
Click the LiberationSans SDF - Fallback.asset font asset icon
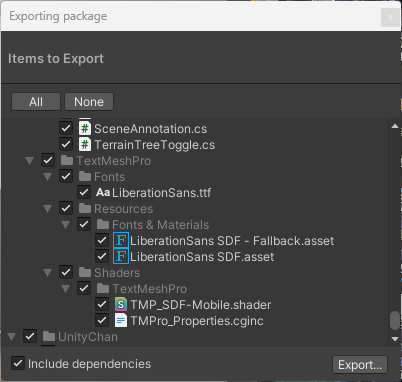coord(121,241)
